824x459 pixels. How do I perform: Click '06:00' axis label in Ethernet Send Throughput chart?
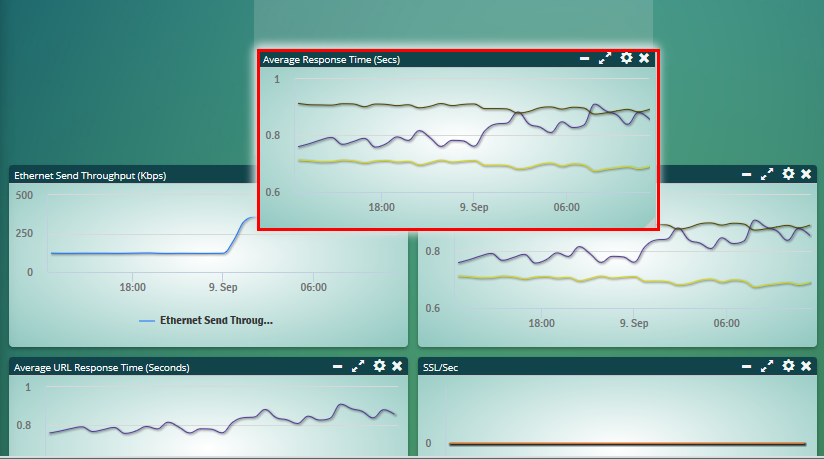tap(313, 287)
